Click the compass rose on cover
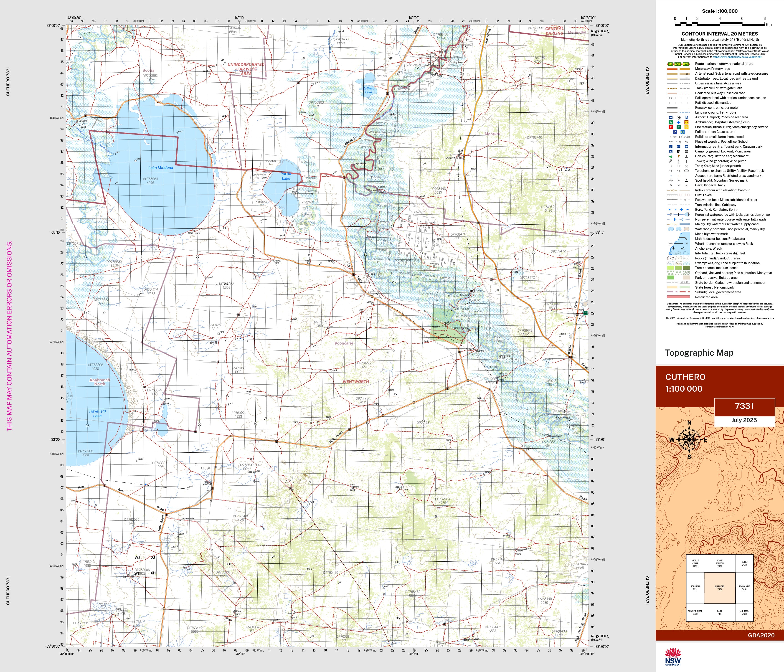 689,440
